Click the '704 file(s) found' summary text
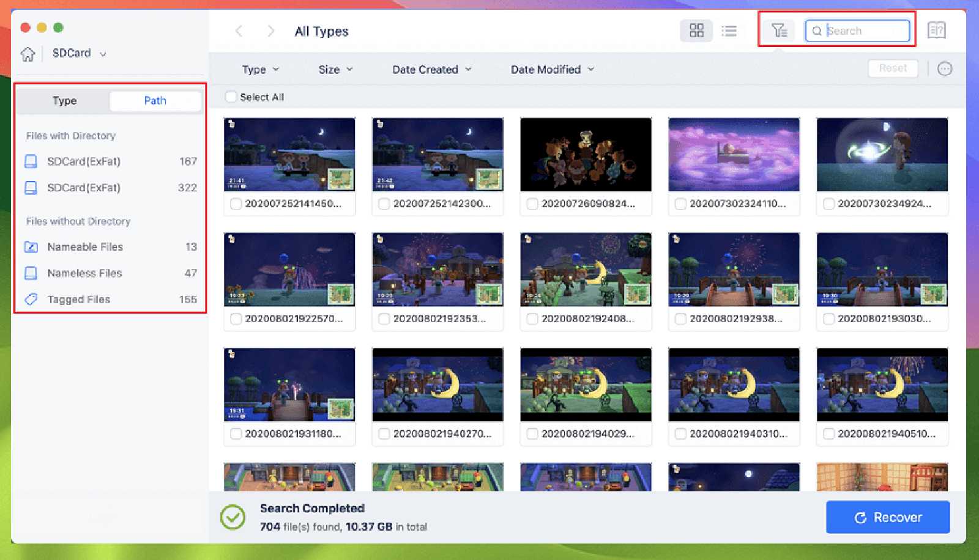979x560 pixels. tap(300, 527)
